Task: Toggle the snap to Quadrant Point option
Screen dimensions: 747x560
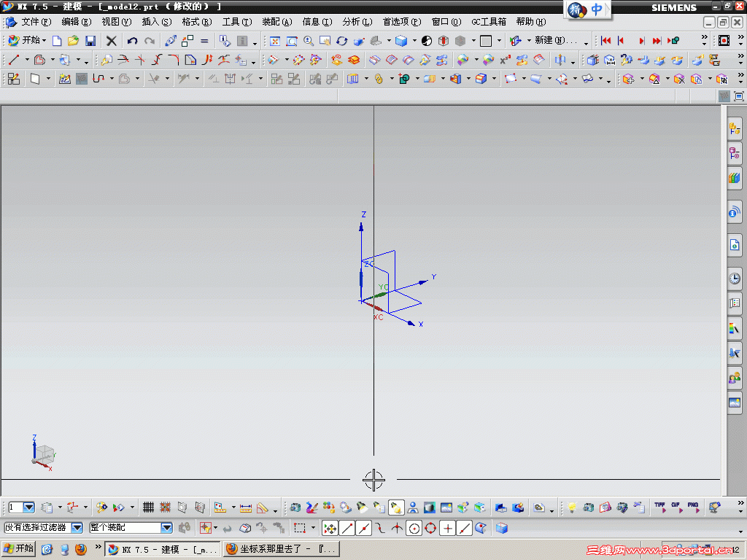Action: pyautogui.click(x=430, y=528)
